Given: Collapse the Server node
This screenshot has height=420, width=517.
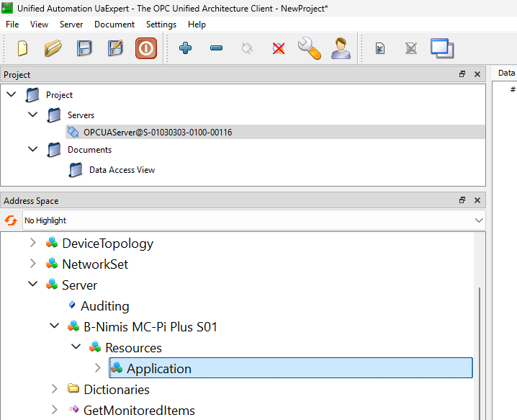Looking at the screenshot, I should click(x=33, y=284).
